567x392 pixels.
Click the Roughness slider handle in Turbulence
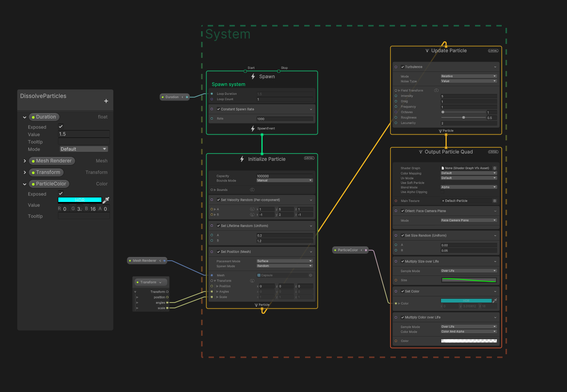point(464,117)
